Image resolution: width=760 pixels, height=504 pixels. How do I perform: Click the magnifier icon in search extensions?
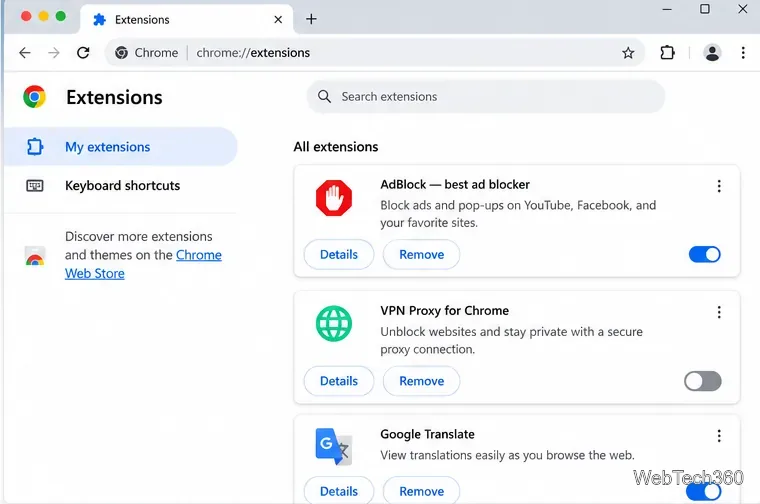(x=324, y=96)
